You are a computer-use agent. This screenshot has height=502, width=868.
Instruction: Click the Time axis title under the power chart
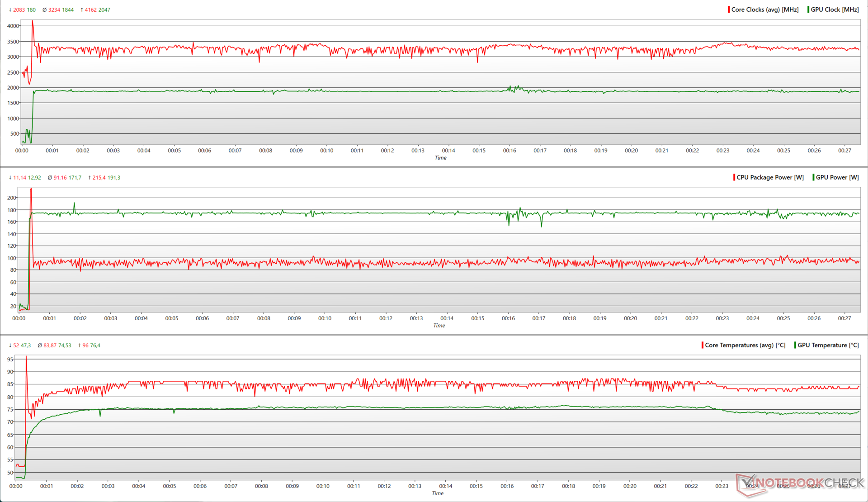[x=439, y=326]
